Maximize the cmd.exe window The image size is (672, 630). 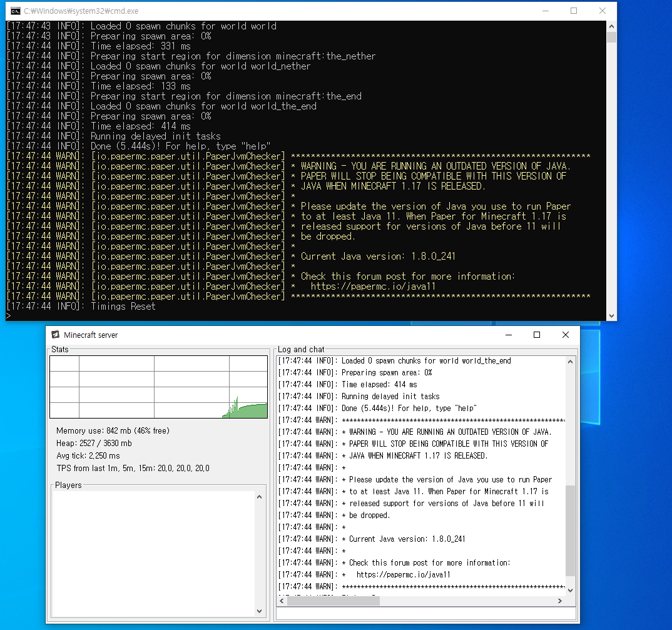(574, 11)
